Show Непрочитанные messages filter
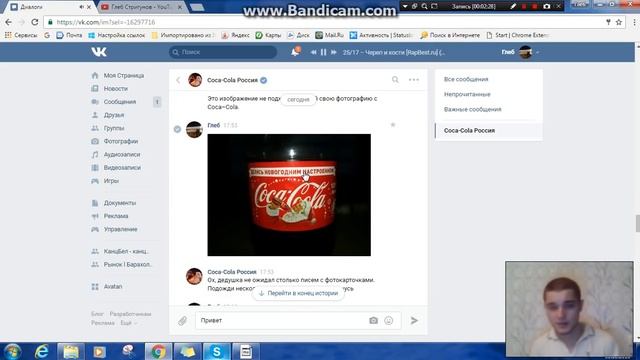640x360 pixels. pyautogui.click(x=467, y=94)
